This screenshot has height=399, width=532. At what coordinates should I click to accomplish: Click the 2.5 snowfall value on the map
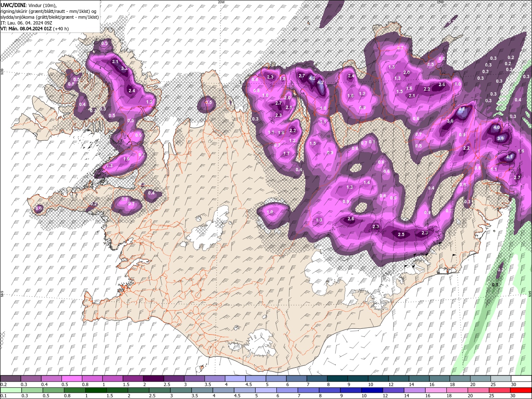point(401,235)
